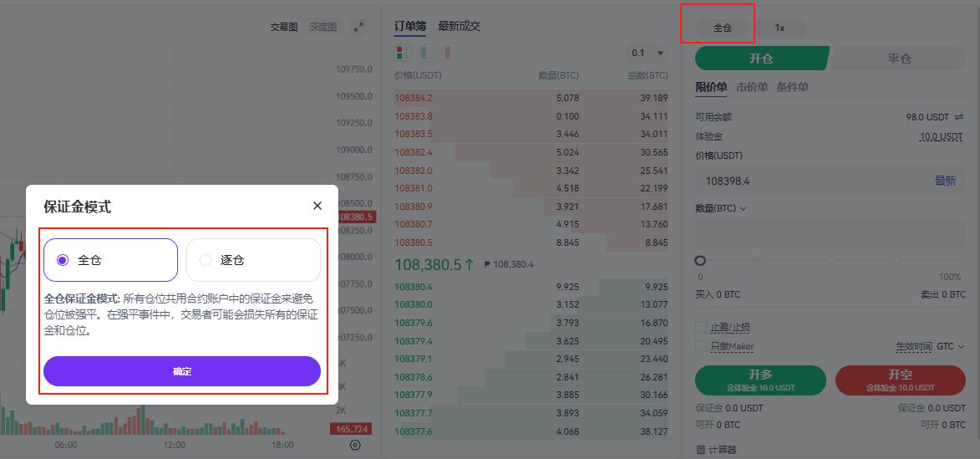Select the 全仓 radio option

pyautogui.click(x=63, y=260)
